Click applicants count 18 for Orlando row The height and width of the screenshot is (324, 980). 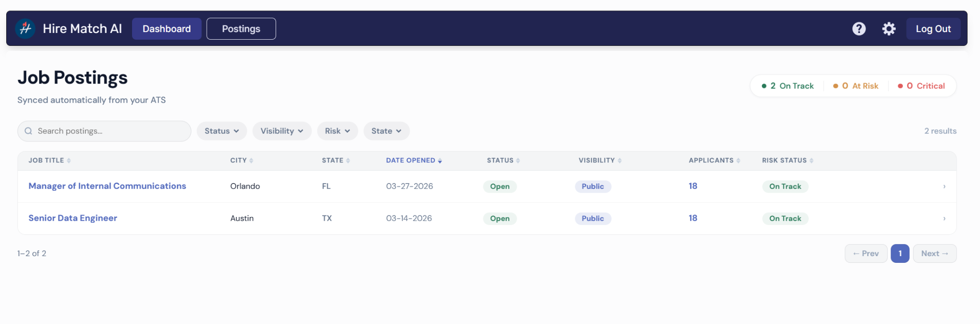click(693, 186)
